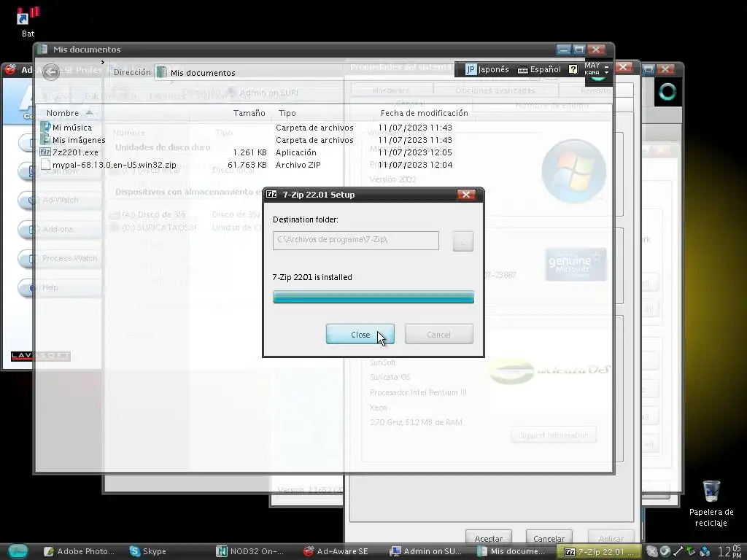Sort by Fecha de modificación column
Viewport: 747px width, 560px height.
coord(424,113)
